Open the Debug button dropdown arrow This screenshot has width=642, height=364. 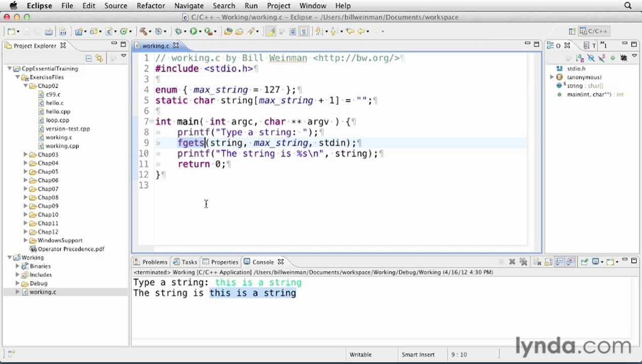point(185,32)
